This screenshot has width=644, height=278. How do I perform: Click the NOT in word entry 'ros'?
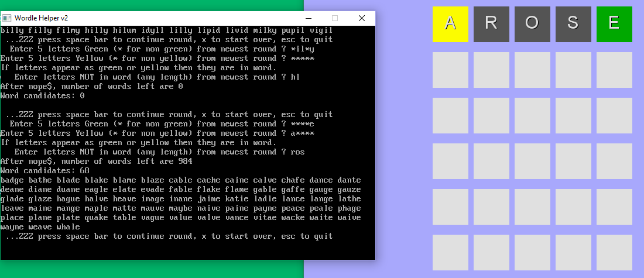(298, 152)
